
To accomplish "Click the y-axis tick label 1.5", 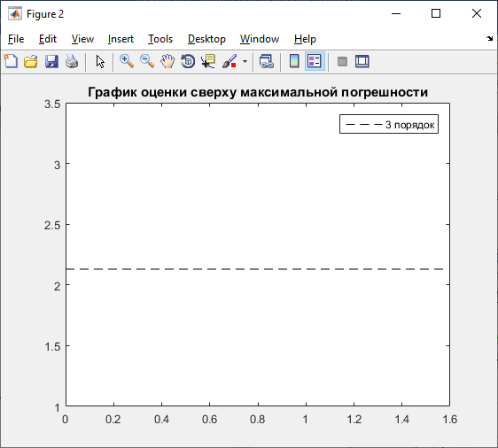I will coord(52,346).
